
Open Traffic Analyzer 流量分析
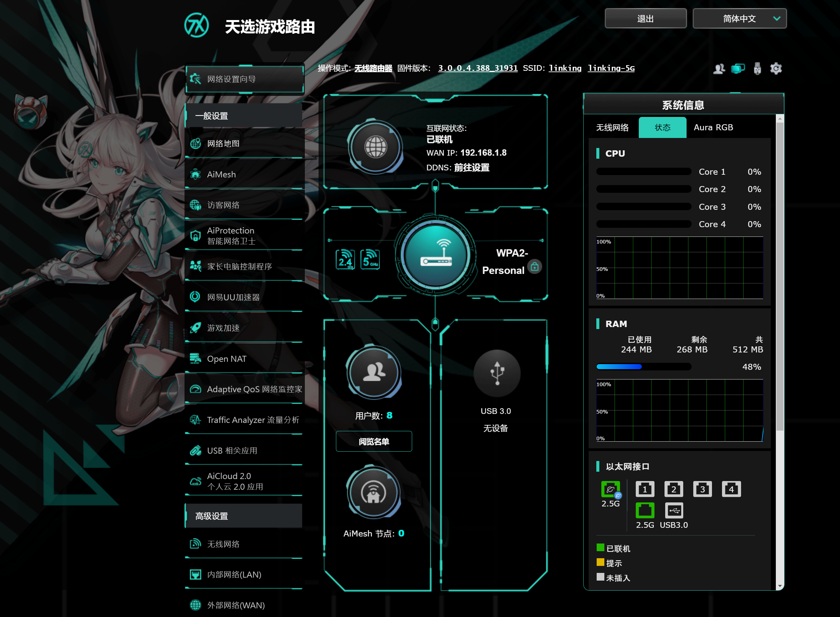tap(245, 420)
